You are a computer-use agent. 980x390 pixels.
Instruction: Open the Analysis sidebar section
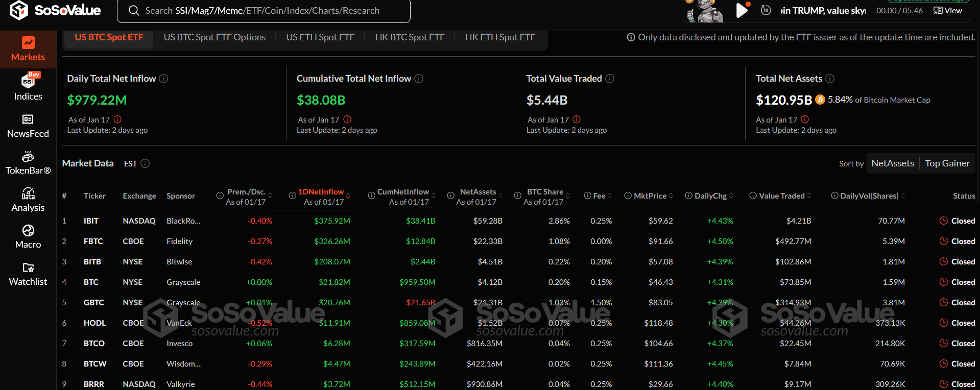tap(28, 200)
